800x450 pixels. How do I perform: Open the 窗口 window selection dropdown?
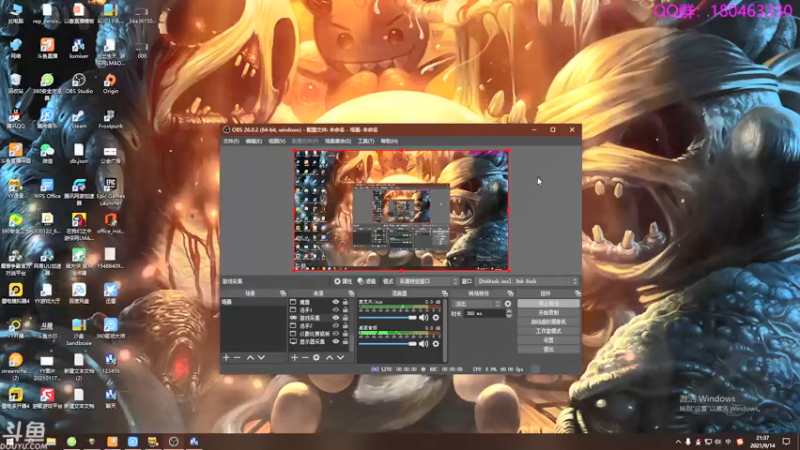pos(527,281)
